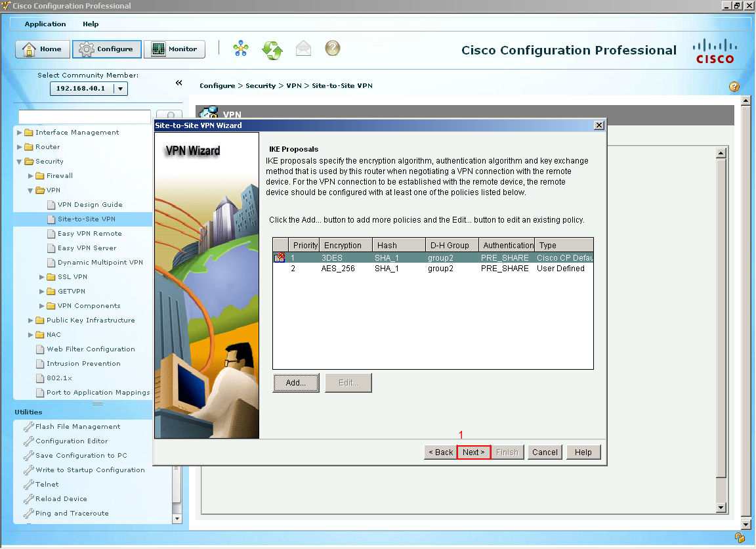
Task: Click the Encryption column header
Action: click(346, 246)
